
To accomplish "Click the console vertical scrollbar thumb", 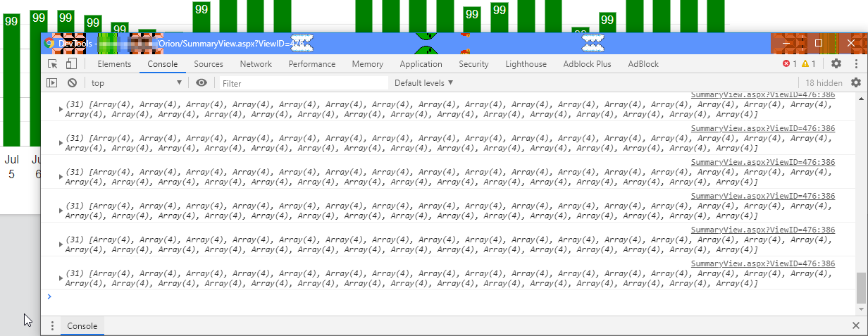I will 861,287.
